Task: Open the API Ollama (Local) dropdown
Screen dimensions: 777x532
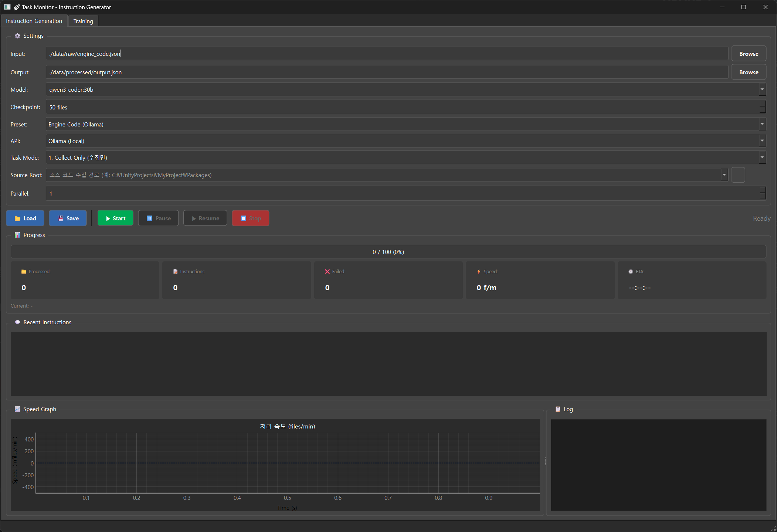Action: pyautogui.click(x=762, y=141)
